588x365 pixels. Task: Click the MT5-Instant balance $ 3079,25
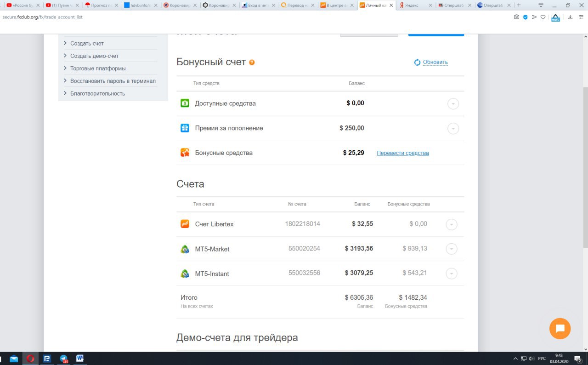coord(359,273)
